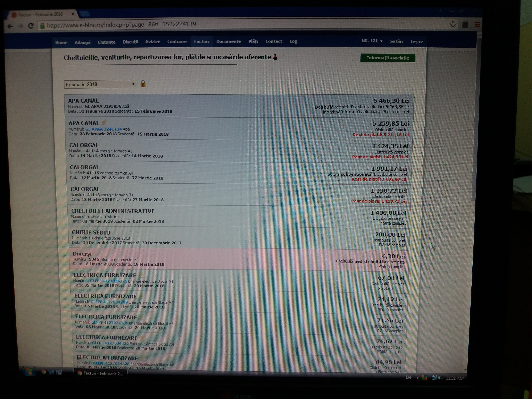Image resolution: width=532 pixels, height=399 pixels.
Task: Open the Adaugă menu item
Action: [x=82, y=42]
